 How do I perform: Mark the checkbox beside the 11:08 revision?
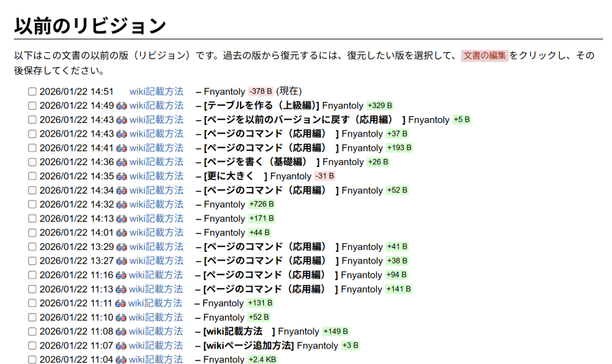[x=32, y=332]
